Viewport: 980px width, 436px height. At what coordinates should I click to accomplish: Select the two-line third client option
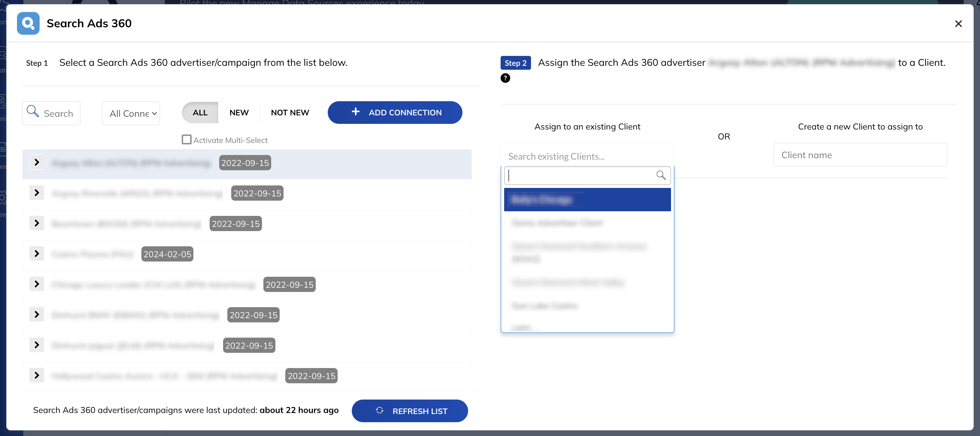coord(587,252)
